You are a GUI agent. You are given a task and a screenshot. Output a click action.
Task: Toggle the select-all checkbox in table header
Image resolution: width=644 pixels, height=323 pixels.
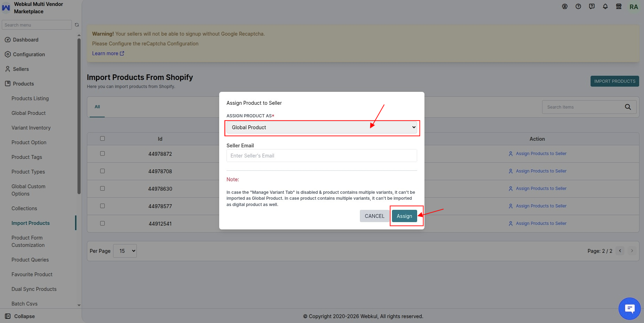102,139
